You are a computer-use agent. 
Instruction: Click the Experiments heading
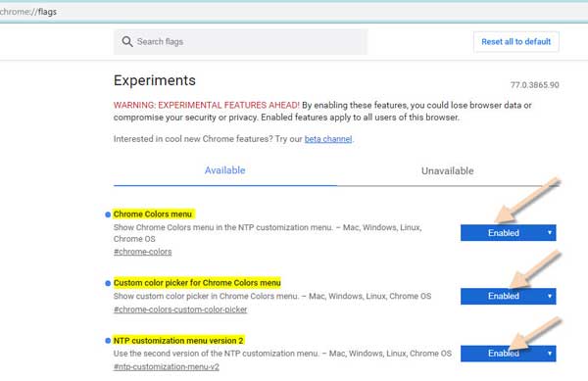tap(155, 80)
